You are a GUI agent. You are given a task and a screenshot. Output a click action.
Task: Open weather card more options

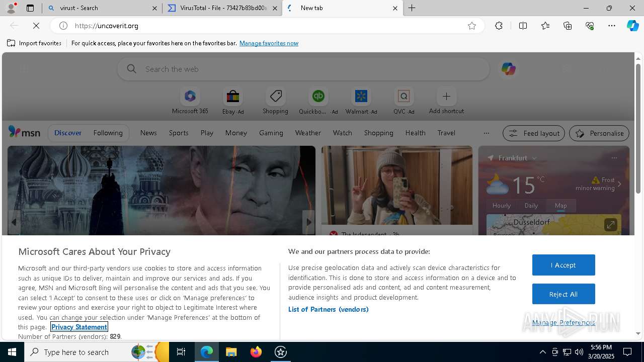(x=614, y=158)
